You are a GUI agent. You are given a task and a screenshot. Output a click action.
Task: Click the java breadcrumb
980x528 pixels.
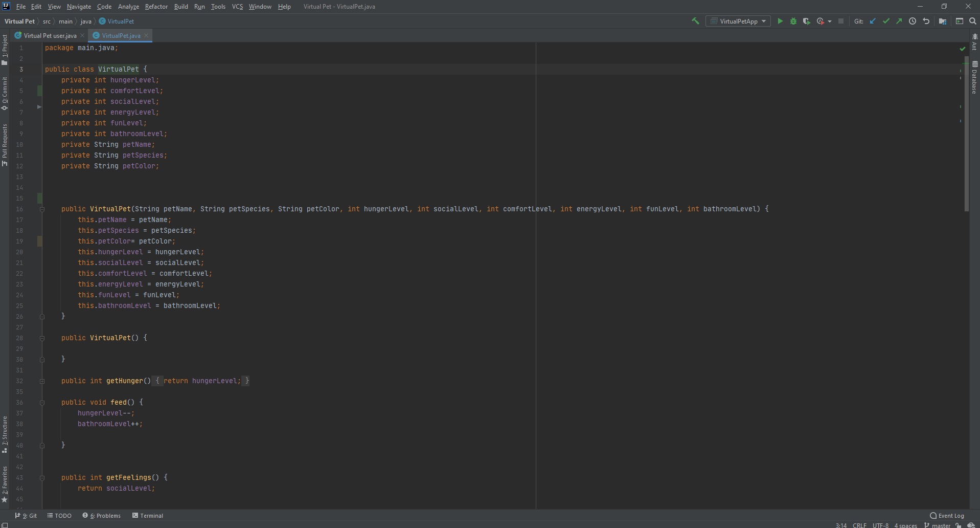click(86, 21)
